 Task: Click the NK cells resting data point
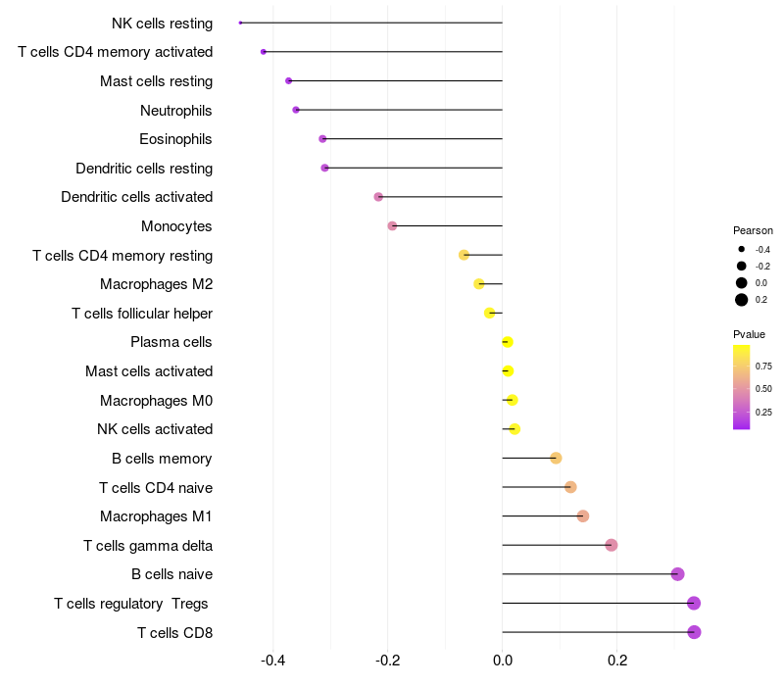(x=240, y=23)
